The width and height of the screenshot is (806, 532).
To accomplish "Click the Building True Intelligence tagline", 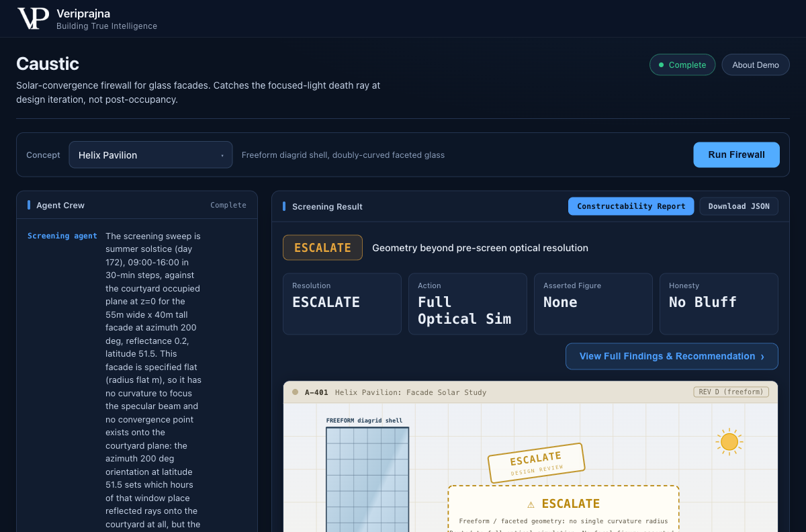I will (107, 26).
